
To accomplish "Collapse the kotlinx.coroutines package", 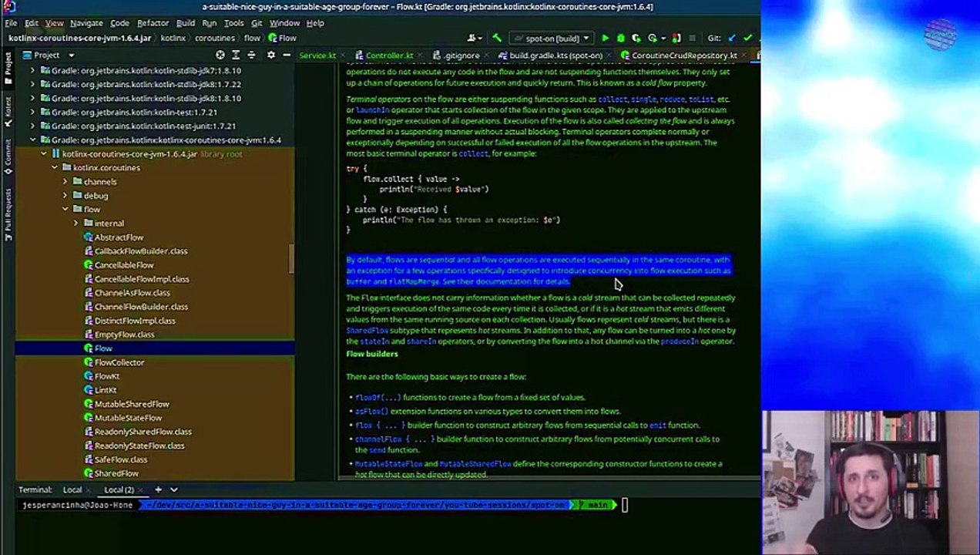I will [x=55, y=167].
